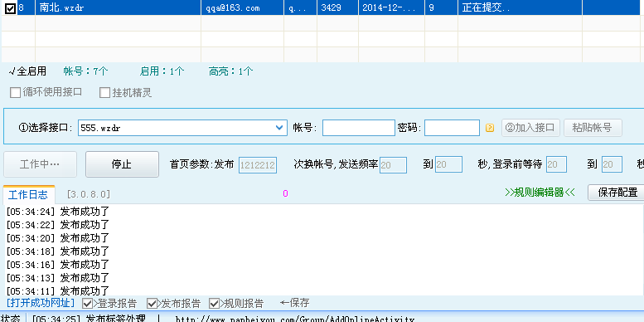
Task: Click the first 发送频率 field showing 20
Action: tap(393, 165)
